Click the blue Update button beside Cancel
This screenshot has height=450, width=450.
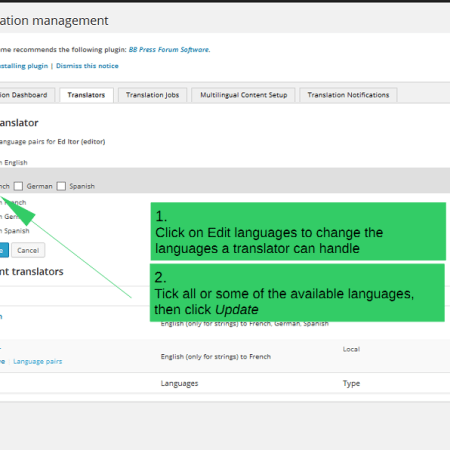point(4,250)
